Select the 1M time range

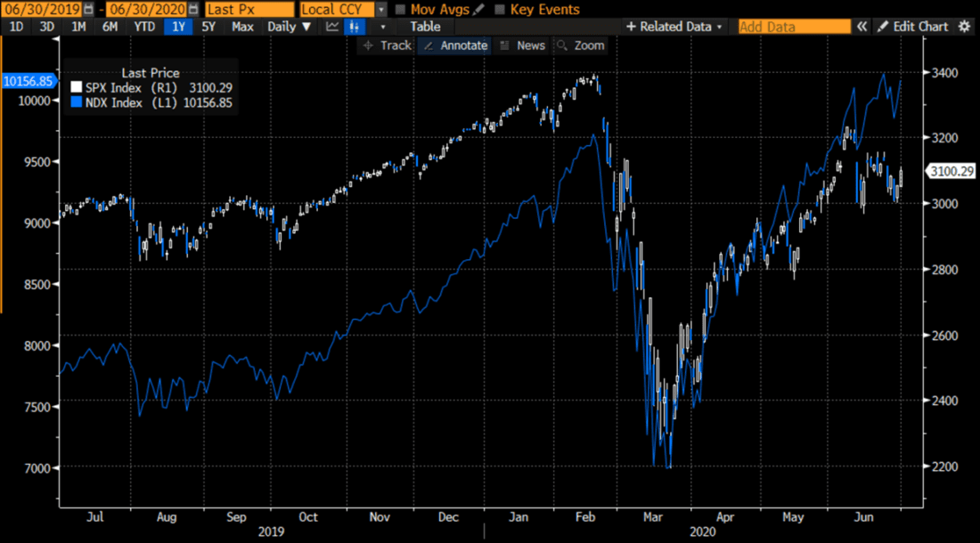tap(78, 27)
